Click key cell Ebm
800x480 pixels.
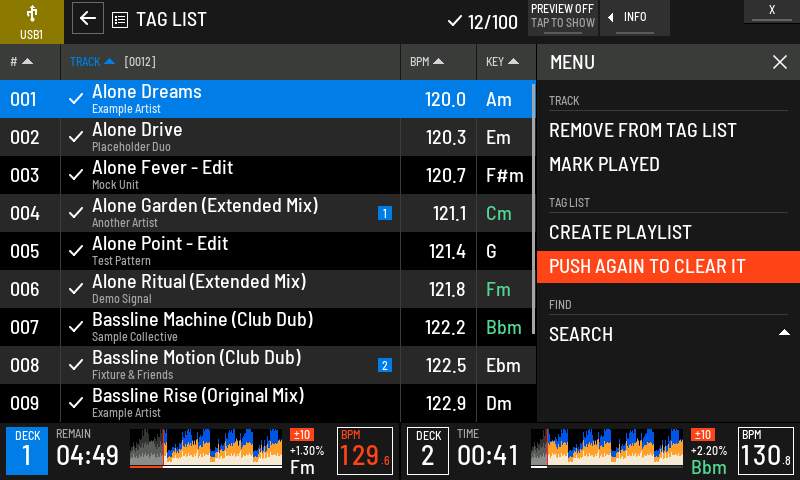pyautogui.click(x=504, y=365)
